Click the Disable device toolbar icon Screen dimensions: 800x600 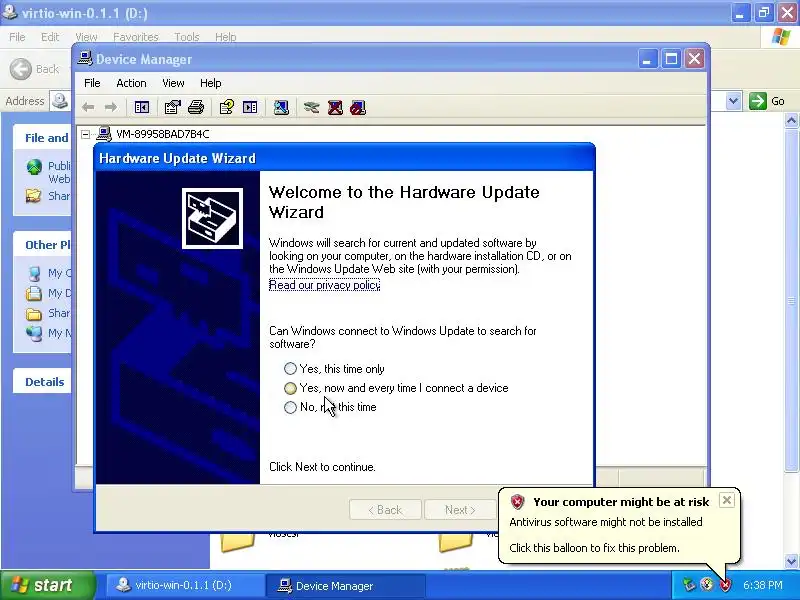(358, 107)
